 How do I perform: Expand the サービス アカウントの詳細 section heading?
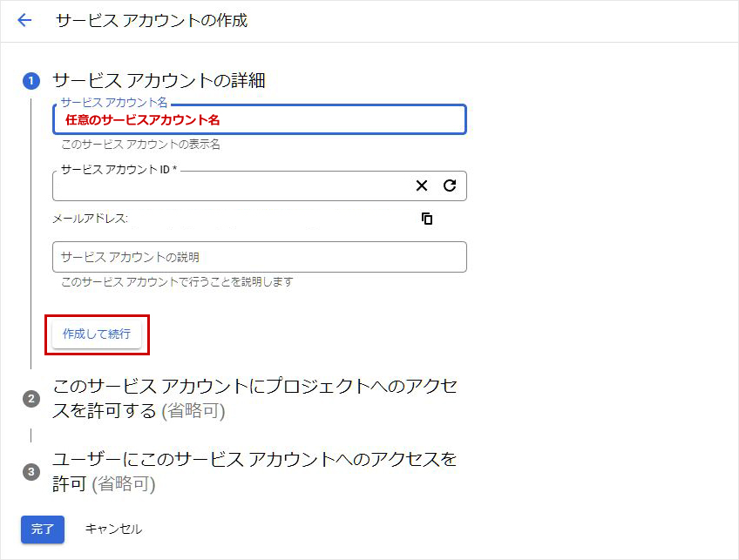point(159,81)
